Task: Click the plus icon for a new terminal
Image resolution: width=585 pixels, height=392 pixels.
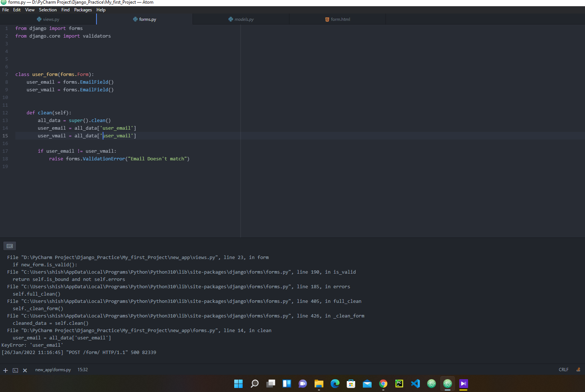Action: point(5,370)
